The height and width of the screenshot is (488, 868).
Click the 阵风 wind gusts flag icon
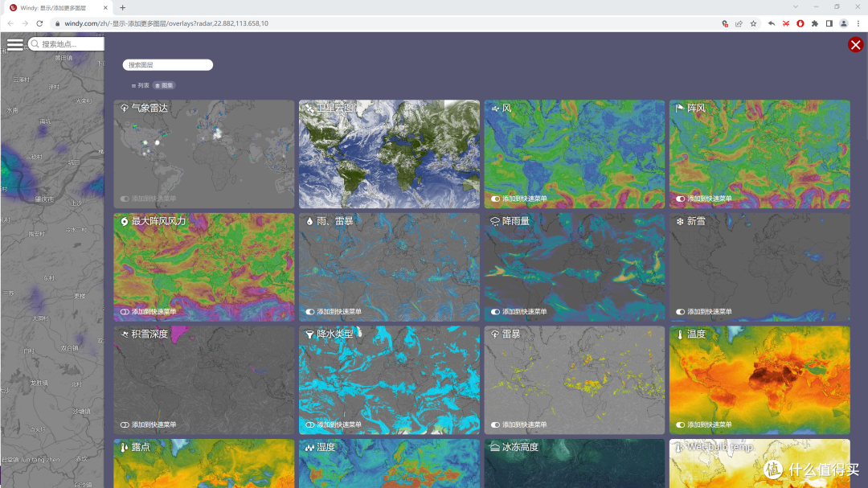click(680, 108)
